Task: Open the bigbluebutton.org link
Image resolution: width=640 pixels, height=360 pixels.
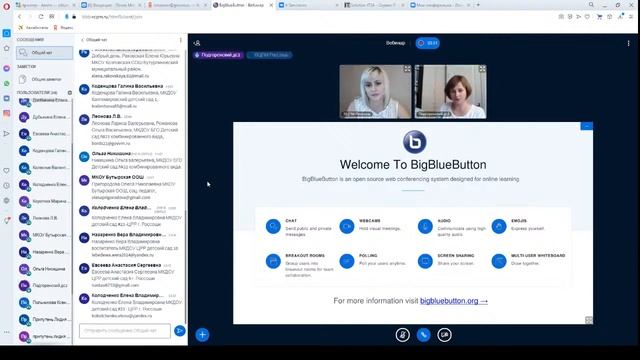Action: tap(454, 301)
